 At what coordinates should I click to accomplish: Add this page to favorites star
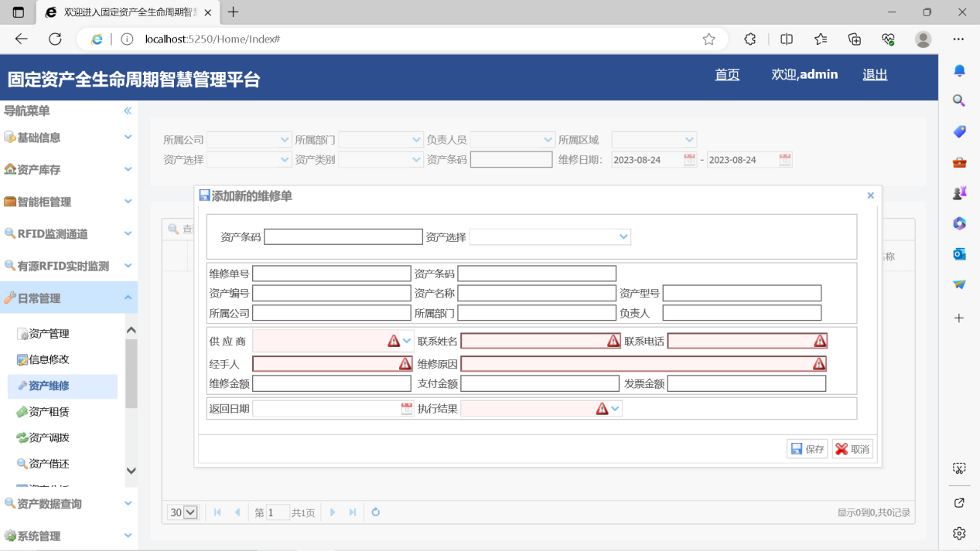tap(709, 39)
